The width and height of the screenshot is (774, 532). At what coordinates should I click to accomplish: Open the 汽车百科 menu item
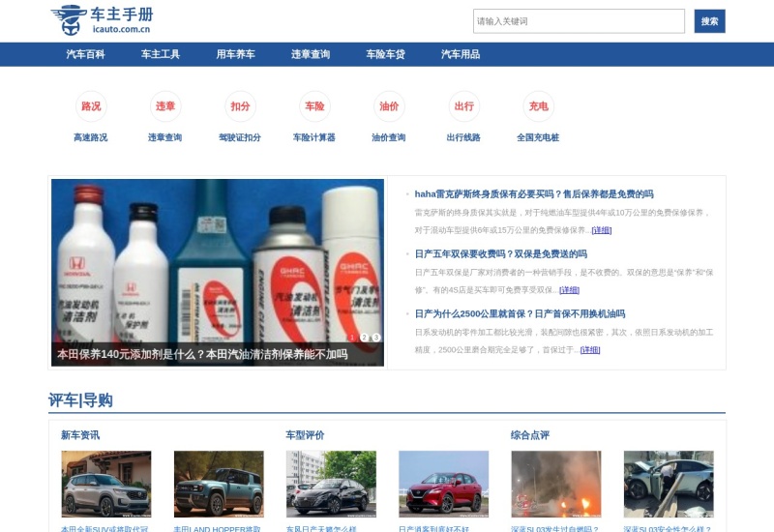click(x=85, y=54)
